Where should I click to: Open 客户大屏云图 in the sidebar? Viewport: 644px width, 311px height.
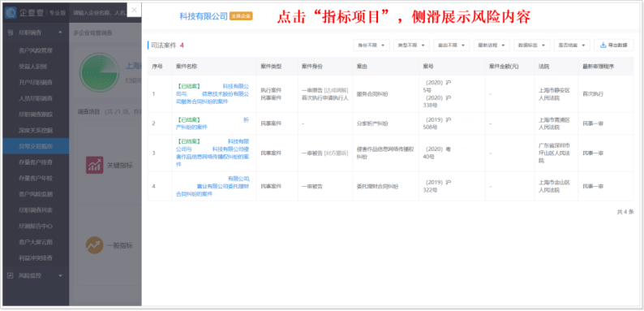(36, 242)
